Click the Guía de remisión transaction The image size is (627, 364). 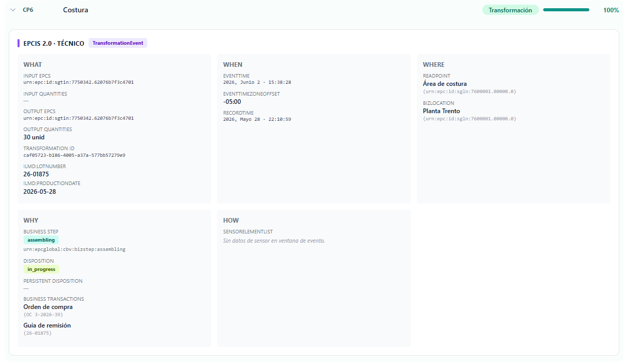tap(47, 325)
